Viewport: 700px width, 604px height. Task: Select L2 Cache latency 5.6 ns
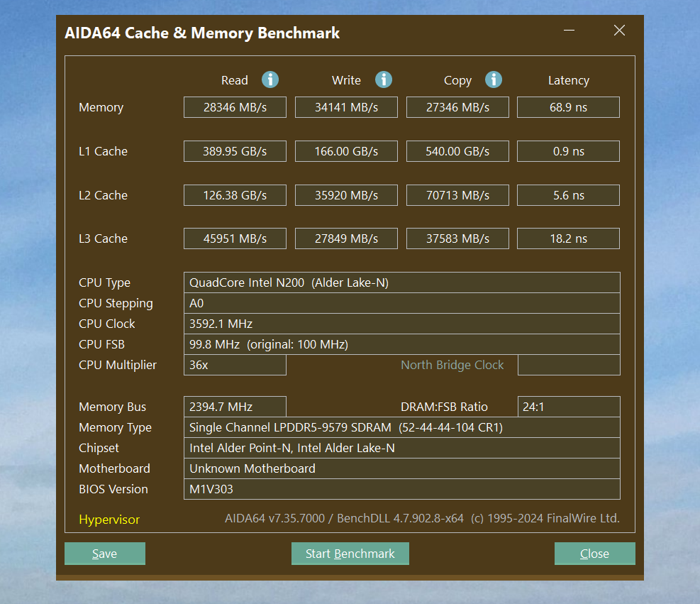tap(568, 195)
